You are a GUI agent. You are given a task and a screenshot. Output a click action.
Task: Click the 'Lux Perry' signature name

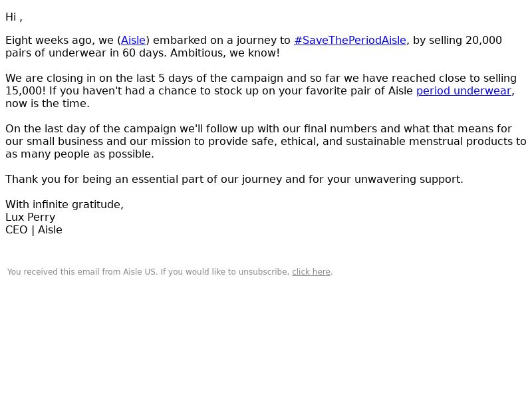(30, 217)
